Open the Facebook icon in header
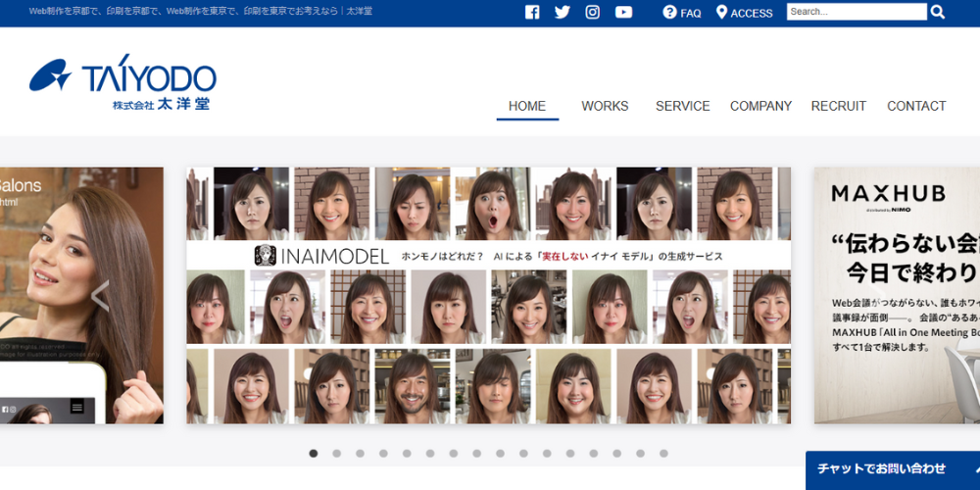Image resolution: width=980 pixels, height=490 pixels. pyautogui.click(x=532, y=13)
